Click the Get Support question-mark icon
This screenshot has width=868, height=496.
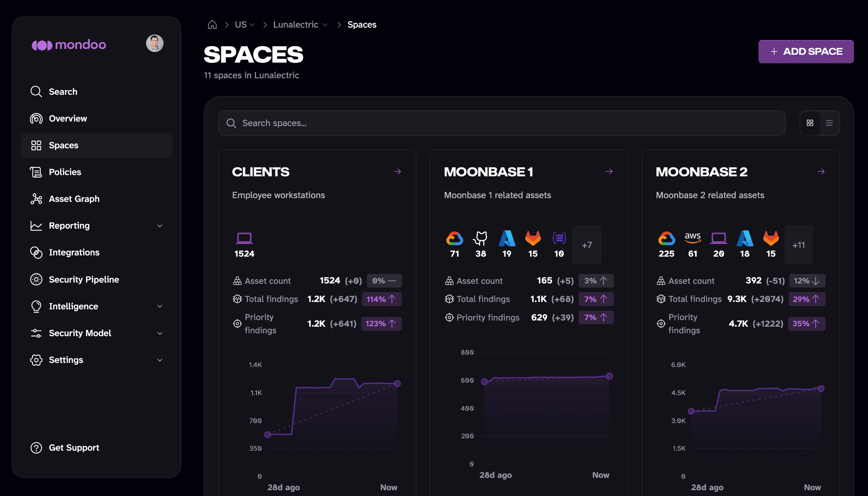[36, 448]
